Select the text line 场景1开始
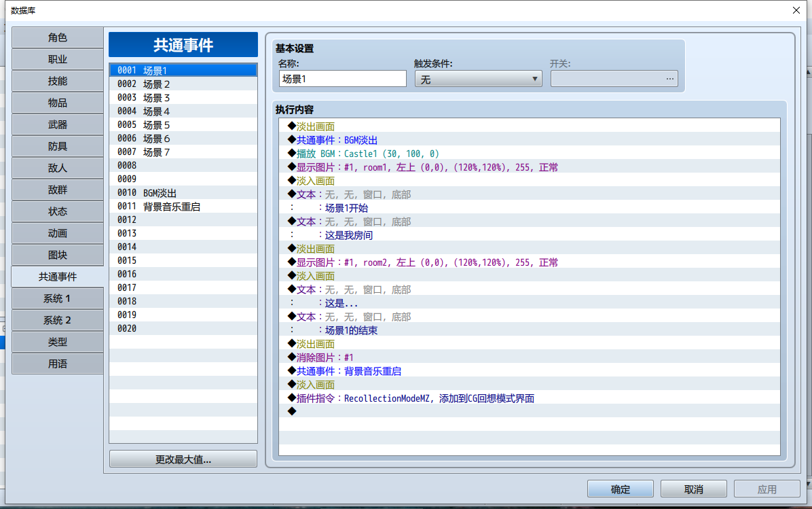The width and height of the screenshot is (812, 509). (530, 208)
